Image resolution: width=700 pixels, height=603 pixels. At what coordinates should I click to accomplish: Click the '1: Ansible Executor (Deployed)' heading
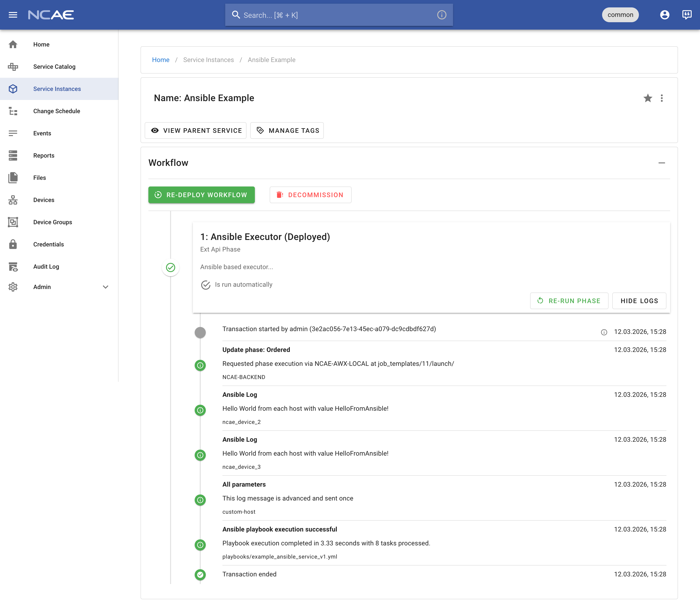pos(265,237)
